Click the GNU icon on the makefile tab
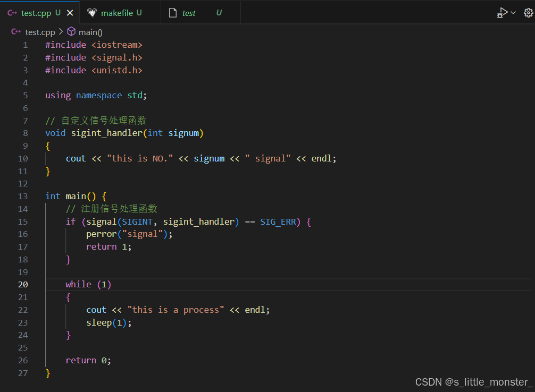535x392 pixels. [92, 13]
